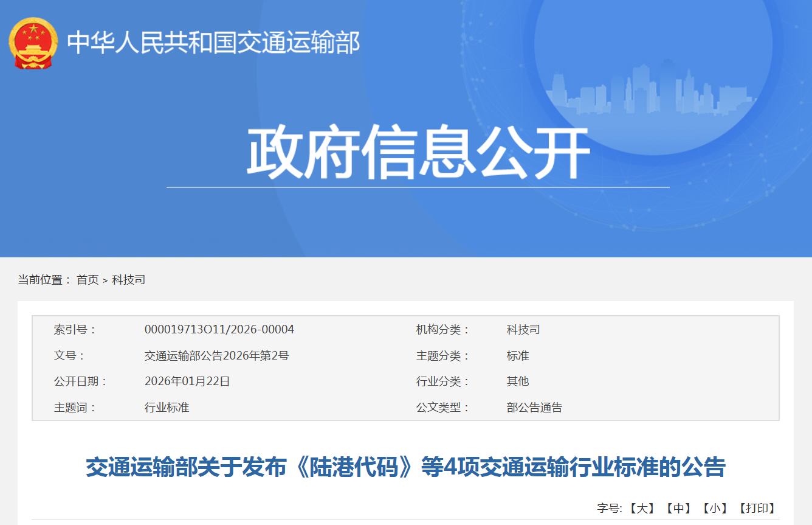Click 部公告通告 document type value

click(x=534, y=408)
